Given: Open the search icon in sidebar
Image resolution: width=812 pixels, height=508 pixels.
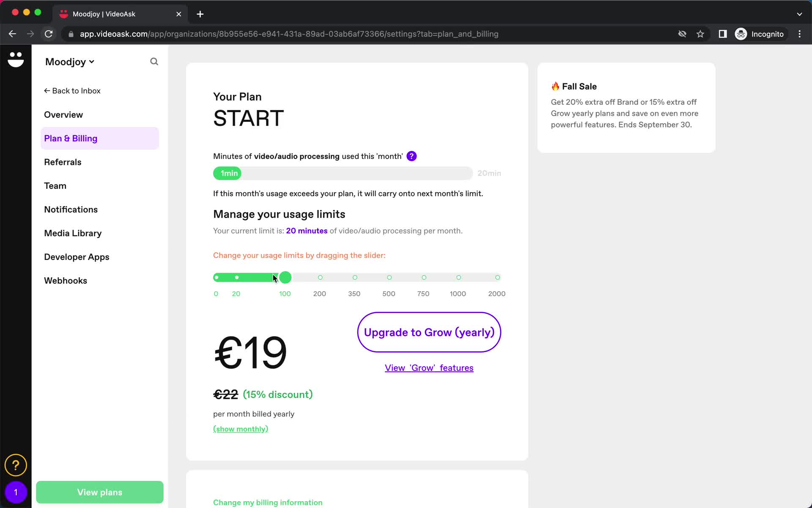Looking at the screenshot, I should tap(154, 61).
